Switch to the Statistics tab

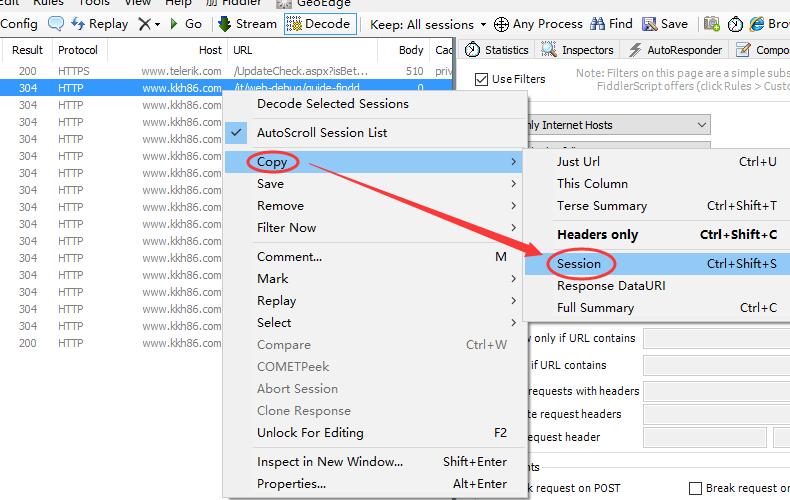(x=496, y=50)
